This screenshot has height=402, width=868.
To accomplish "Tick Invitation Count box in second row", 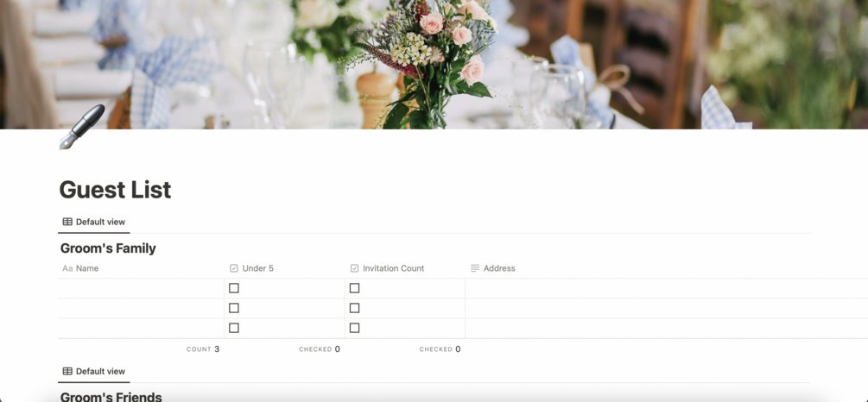I will pyautogui.click(x=354, y=308).
